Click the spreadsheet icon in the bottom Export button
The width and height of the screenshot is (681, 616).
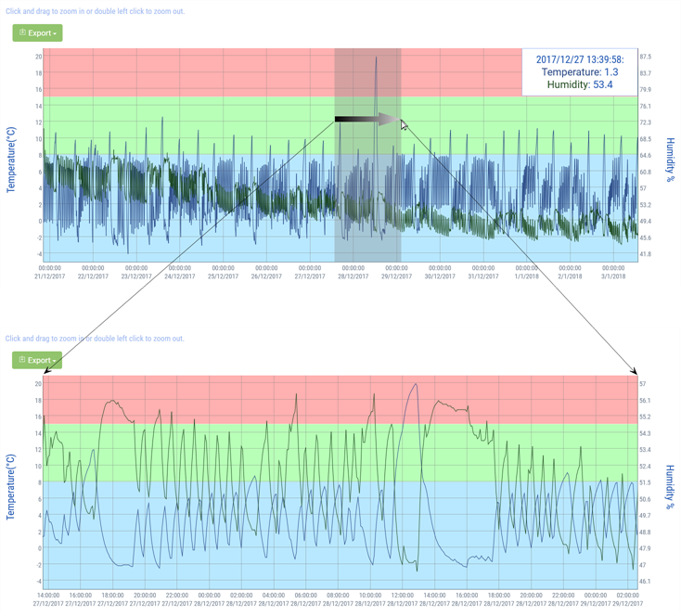pos(23,360)
